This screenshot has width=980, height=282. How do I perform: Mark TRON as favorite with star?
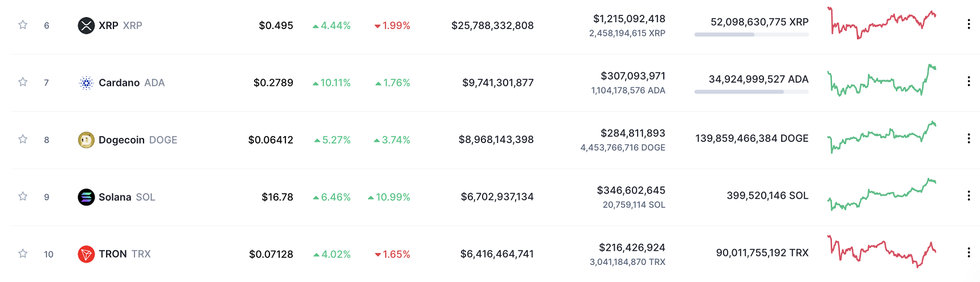pyautogui.click(x=23, y=254)
